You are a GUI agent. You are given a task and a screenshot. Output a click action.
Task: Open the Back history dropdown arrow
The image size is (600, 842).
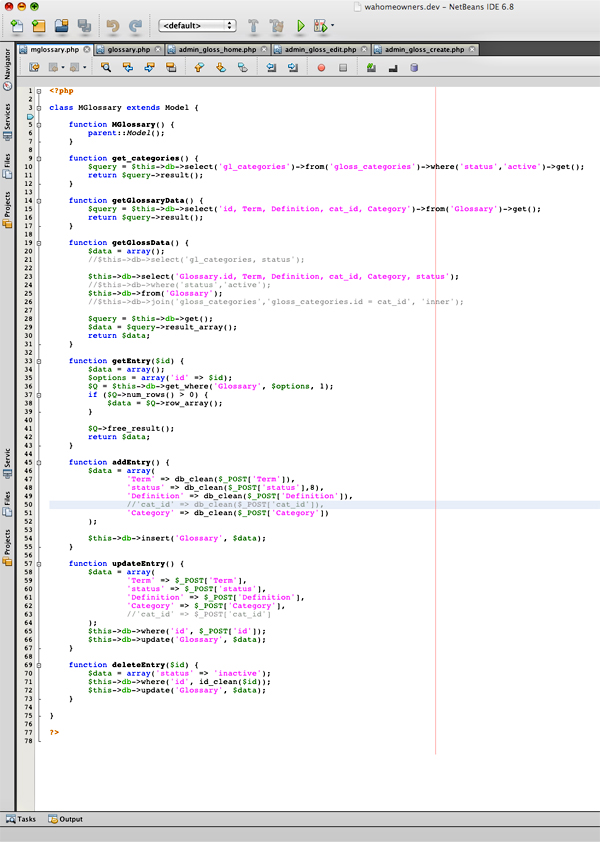tap(62, 68)
